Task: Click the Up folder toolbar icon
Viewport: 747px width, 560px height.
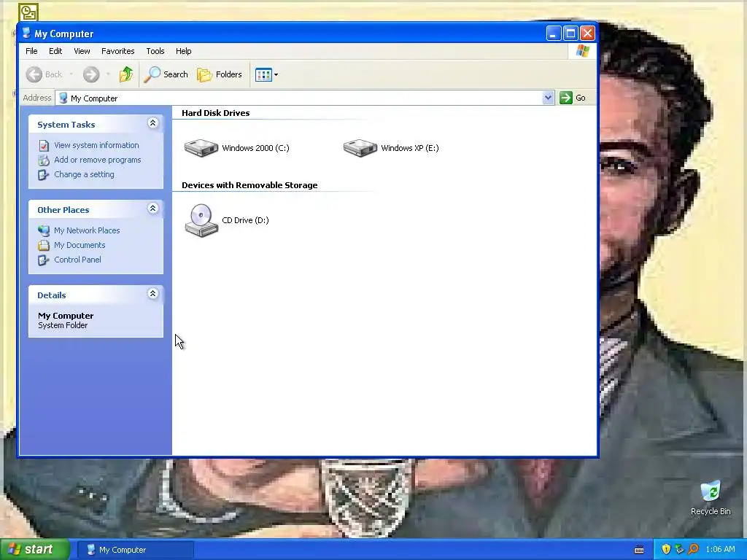Action: click(x=126, y=74)
